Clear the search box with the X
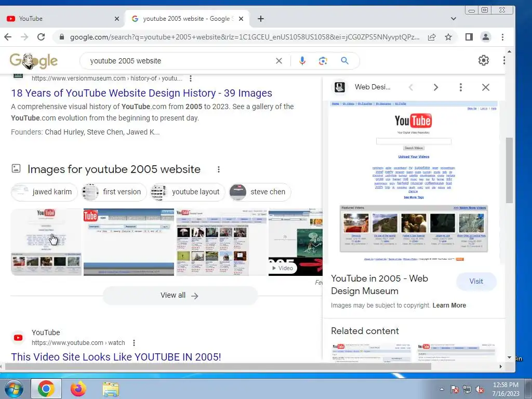Image resolution: width=532 pixels, height=399 pixels. [x=279, y=61]
